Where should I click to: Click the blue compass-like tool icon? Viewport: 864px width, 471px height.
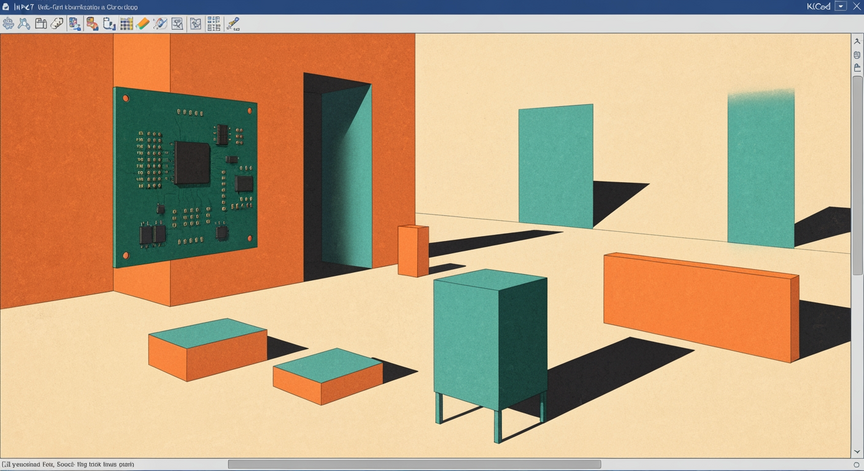(x=24, y=24)
